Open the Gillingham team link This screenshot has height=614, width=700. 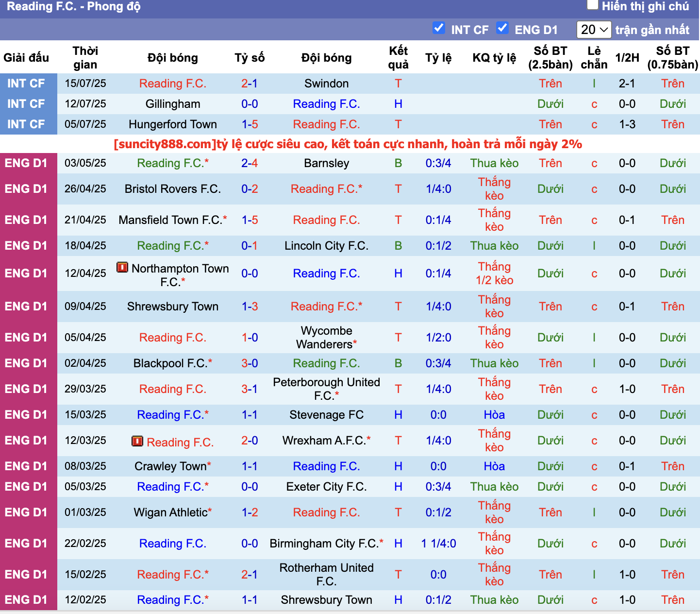click(173, 104)
